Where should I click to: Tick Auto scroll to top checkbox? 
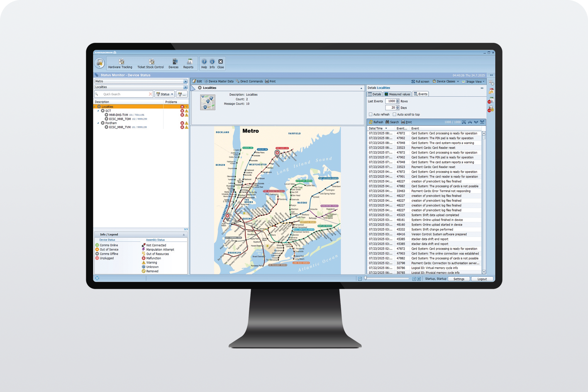[394, 115]
